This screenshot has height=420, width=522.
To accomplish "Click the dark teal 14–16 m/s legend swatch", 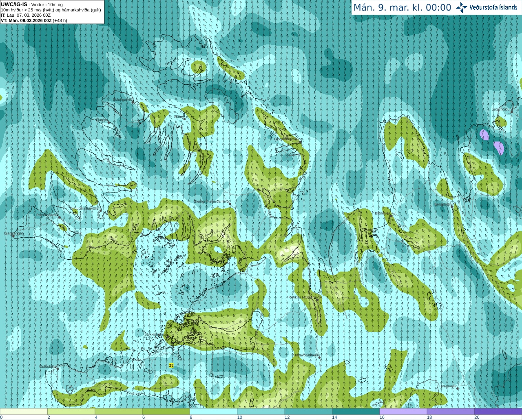I will (356, 411).
